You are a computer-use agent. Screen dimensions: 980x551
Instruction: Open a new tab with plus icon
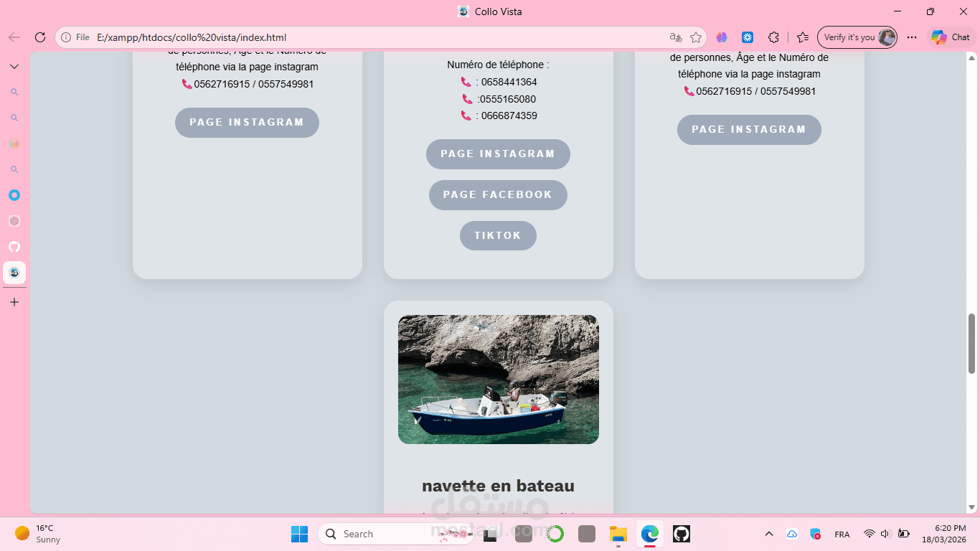pyautogui.click(x=14, y=302)
